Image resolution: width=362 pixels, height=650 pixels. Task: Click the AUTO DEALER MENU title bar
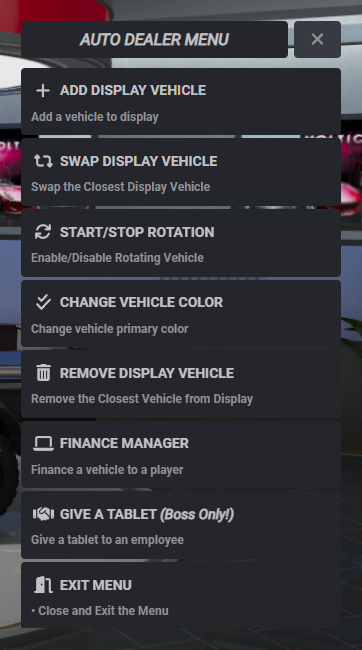tap(154, 39)
